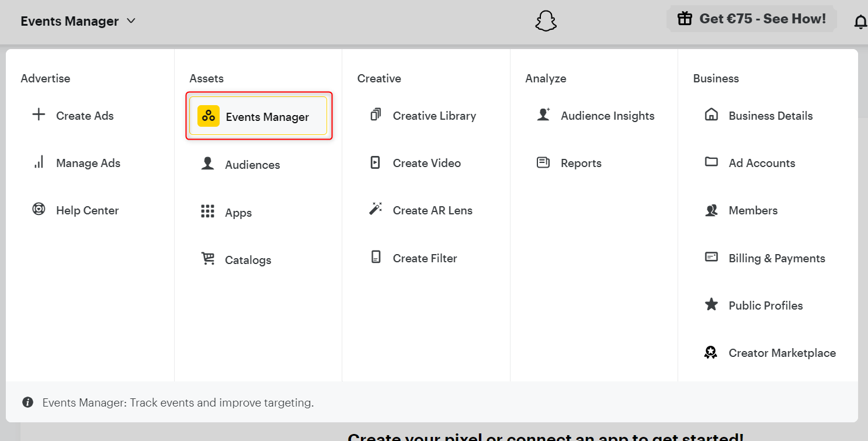Image resolution: width=868 pixels, height=441 pixels.
Task: Click the yellow Events Manager icon
Action: point(209,116)
